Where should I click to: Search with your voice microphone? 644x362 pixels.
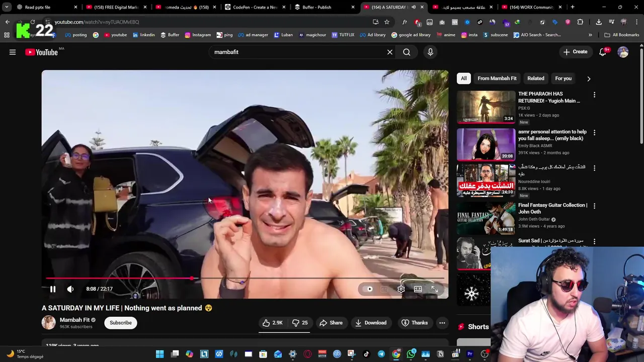coord(430,52)
